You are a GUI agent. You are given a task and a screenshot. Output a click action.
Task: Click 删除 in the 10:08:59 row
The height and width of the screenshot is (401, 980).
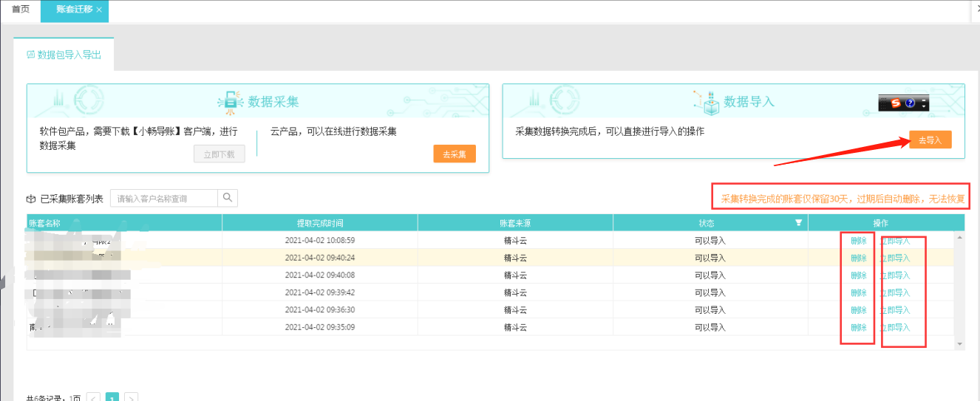858,241
